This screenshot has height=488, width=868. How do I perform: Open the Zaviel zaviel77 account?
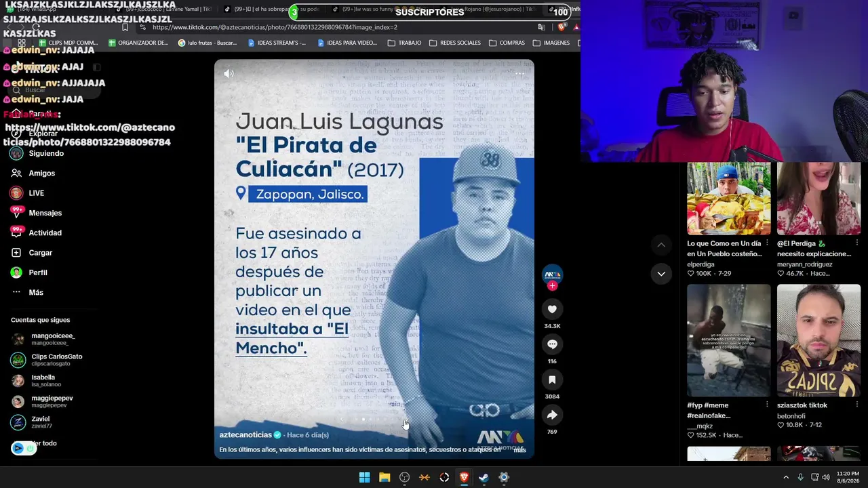33,422
